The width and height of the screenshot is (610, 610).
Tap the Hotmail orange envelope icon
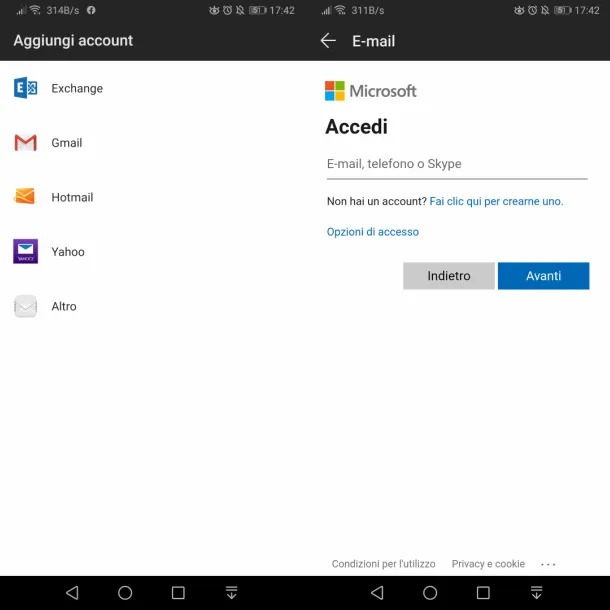(x=25, y=196)
